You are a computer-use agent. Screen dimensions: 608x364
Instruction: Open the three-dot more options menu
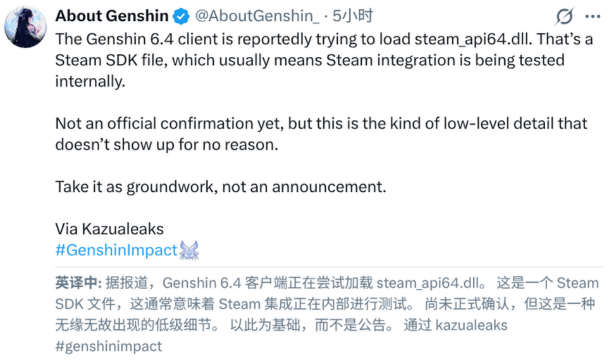tap(592, 16)
